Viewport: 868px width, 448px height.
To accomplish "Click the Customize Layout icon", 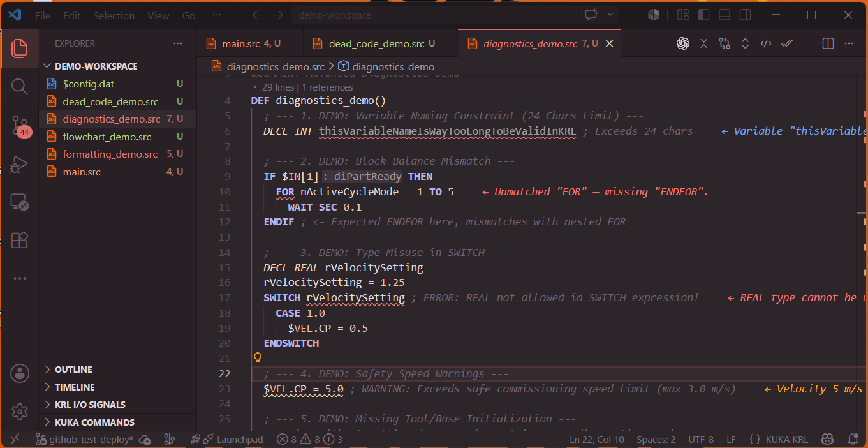I will click(x=683, y=15).
